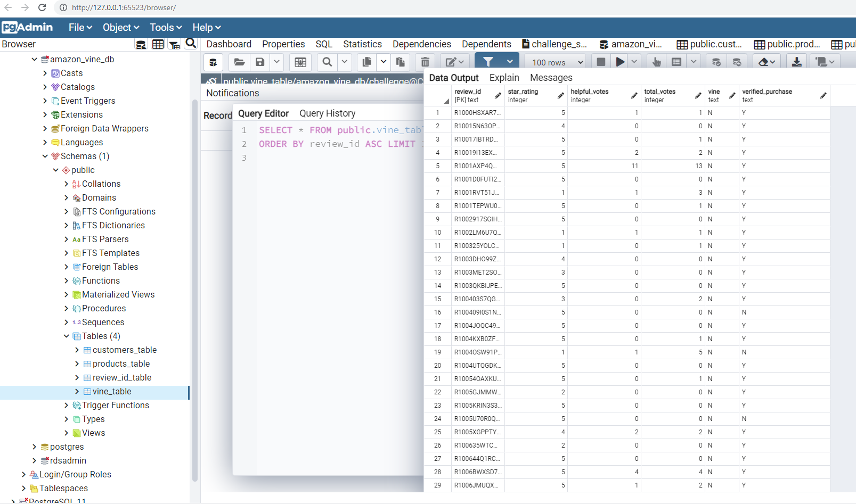Viewport: 856px width, 504px height.
Task: Click the Save File floppy icon
Action: (260, 62)
